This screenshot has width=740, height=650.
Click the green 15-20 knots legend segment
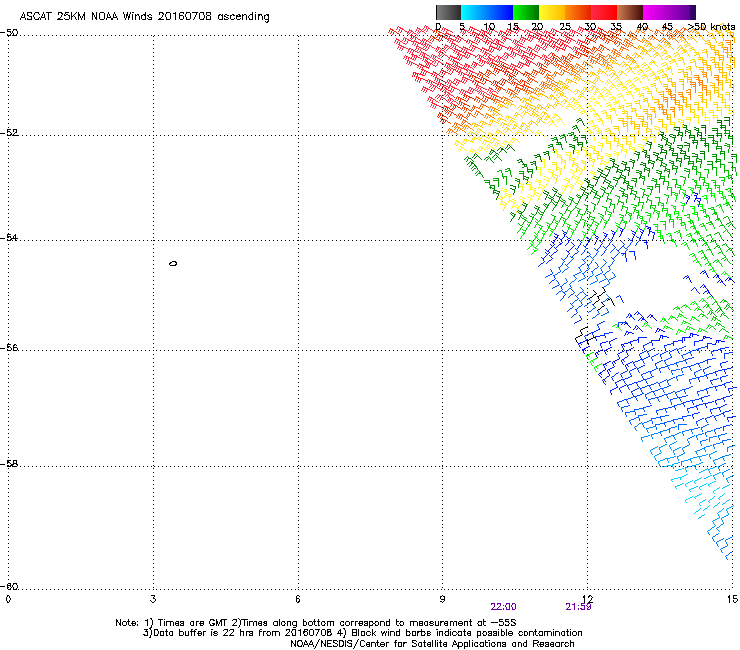[526, 12]
